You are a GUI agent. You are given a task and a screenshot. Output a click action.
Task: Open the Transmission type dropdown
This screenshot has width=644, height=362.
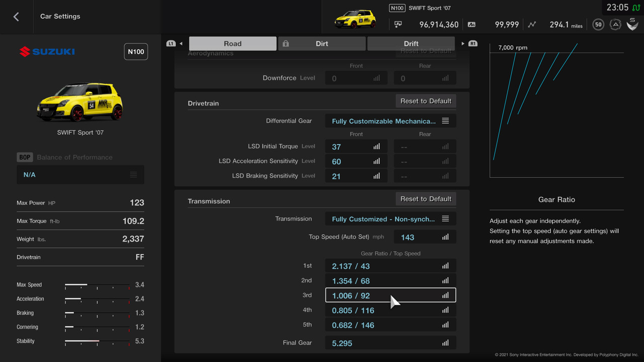click(x=390, y=219)
